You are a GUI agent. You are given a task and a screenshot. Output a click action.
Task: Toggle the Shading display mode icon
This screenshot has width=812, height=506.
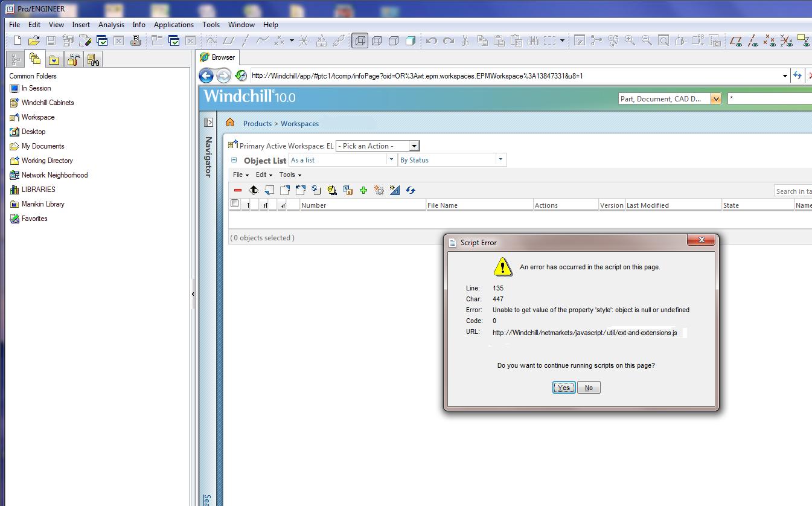(x=411, y=40)
